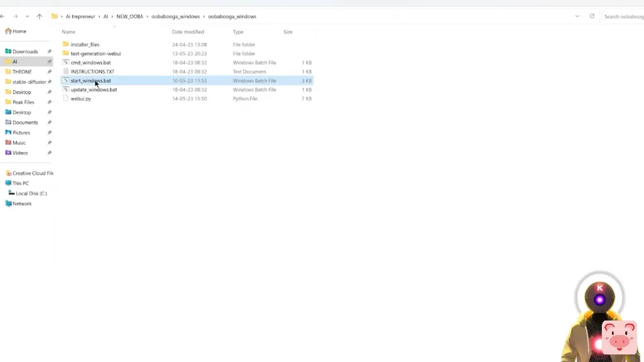Screen dimensions: 644x362
Task: Open the yellow Desktop folder in sidebar
Action: coord(22,92)
